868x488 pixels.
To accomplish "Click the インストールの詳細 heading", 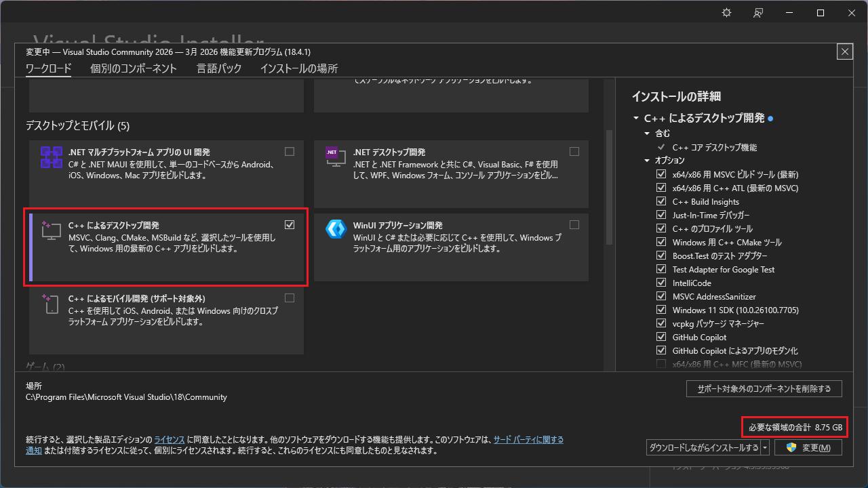I will click(676, 96).
